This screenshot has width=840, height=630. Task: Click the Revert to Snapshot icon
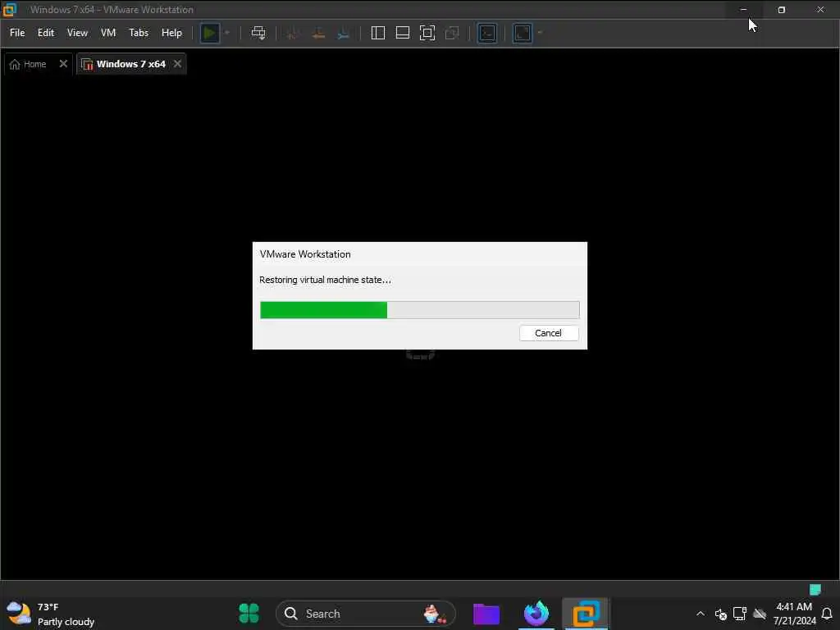(x=318, y=33)
